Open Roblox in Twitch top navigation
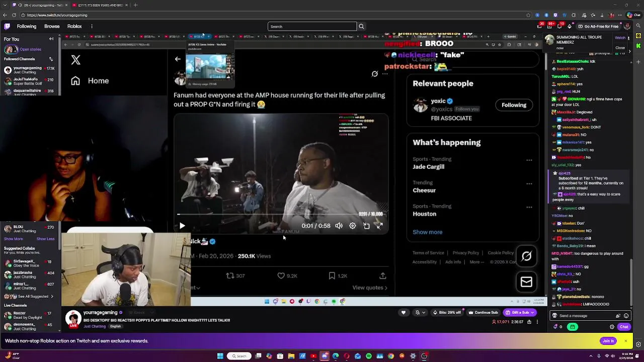Viewport: 644px width, 362px height. coord(74,26)
